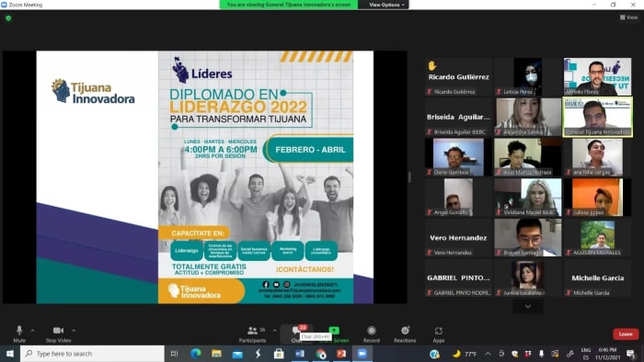Select Briseida Aguilar participant tile

[459, 117]
